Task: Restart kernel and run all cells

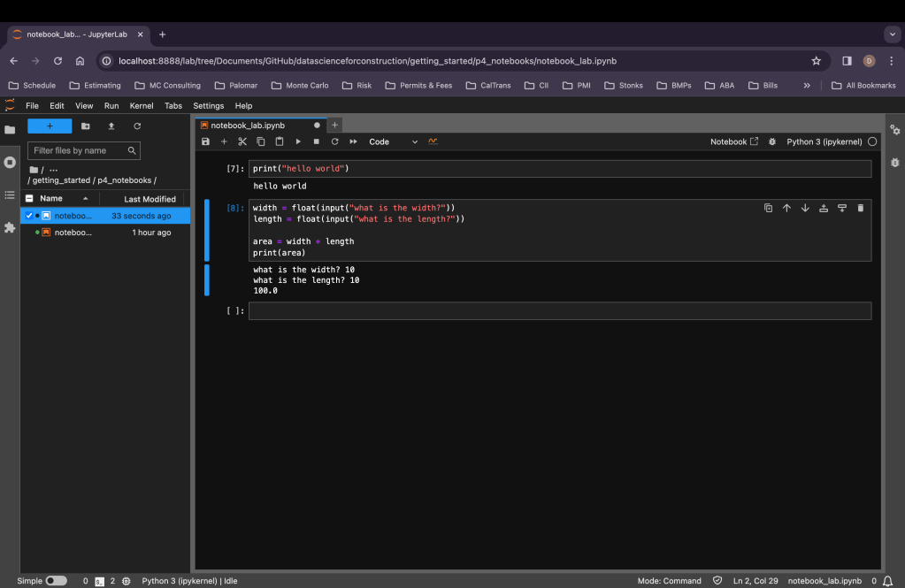Action: click(x=353, y=141)
